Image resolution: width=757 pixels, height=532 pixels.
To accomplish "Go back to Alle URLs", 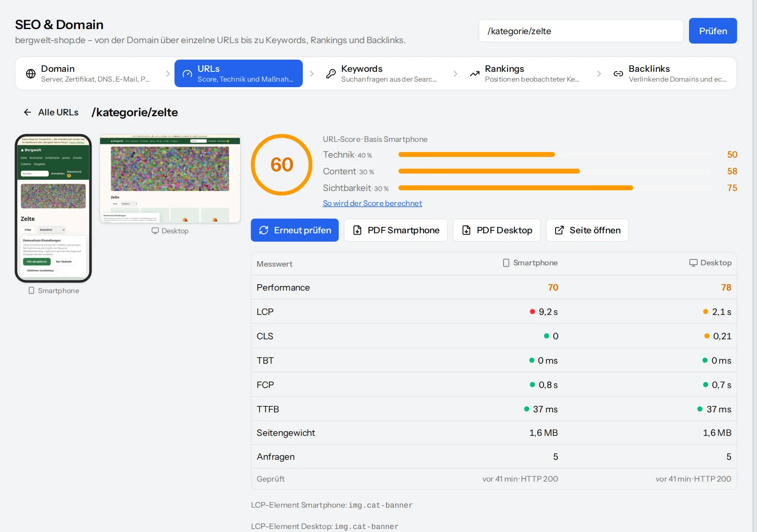I will 51,112.
